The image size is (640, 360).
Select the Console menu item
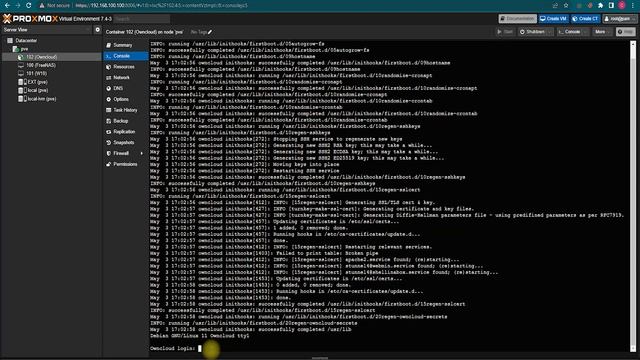click(125, 56)
